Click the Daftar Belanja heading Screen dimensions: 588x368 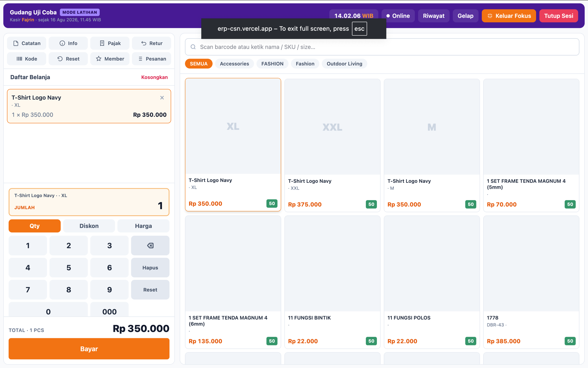(30, 77)
